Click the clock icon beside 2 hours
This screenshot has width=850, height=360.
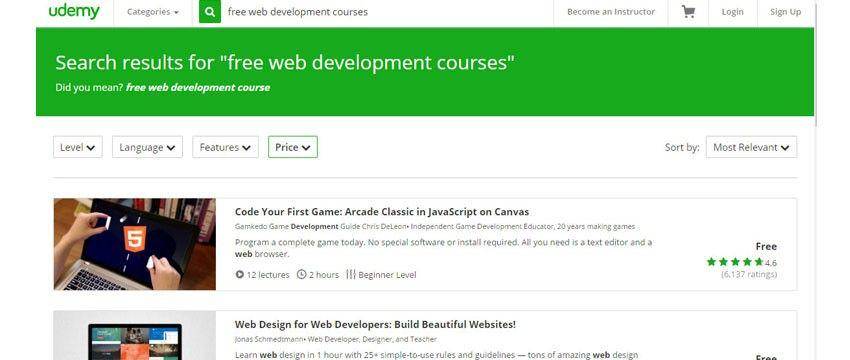pyautogui.click(x=301, y=274)
